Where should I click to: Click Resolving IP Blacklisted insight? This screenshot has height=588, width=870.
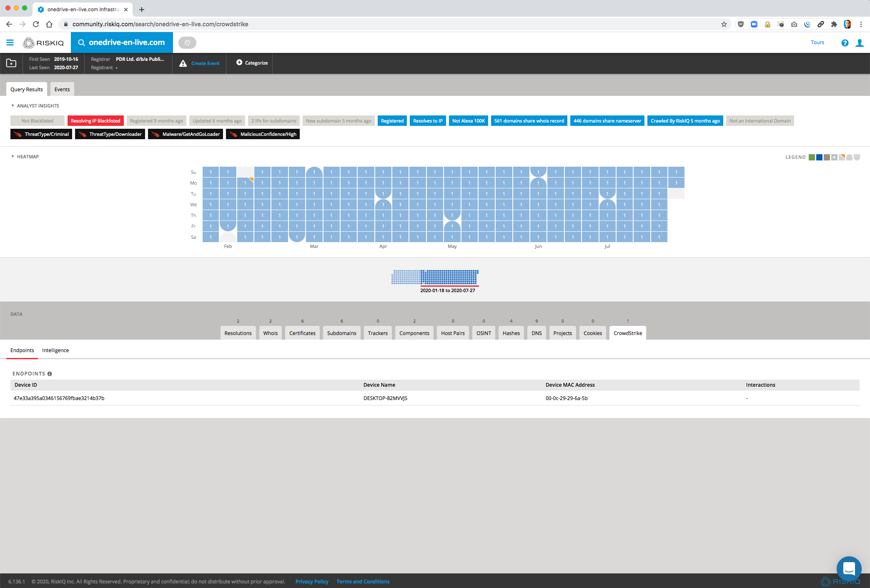click(95, 121)
